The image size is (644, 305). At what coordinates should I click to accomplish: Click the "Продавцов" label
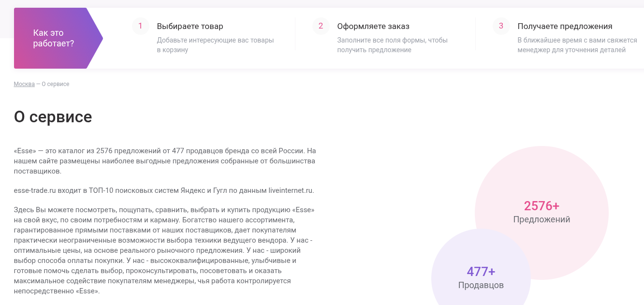point(481,285)
